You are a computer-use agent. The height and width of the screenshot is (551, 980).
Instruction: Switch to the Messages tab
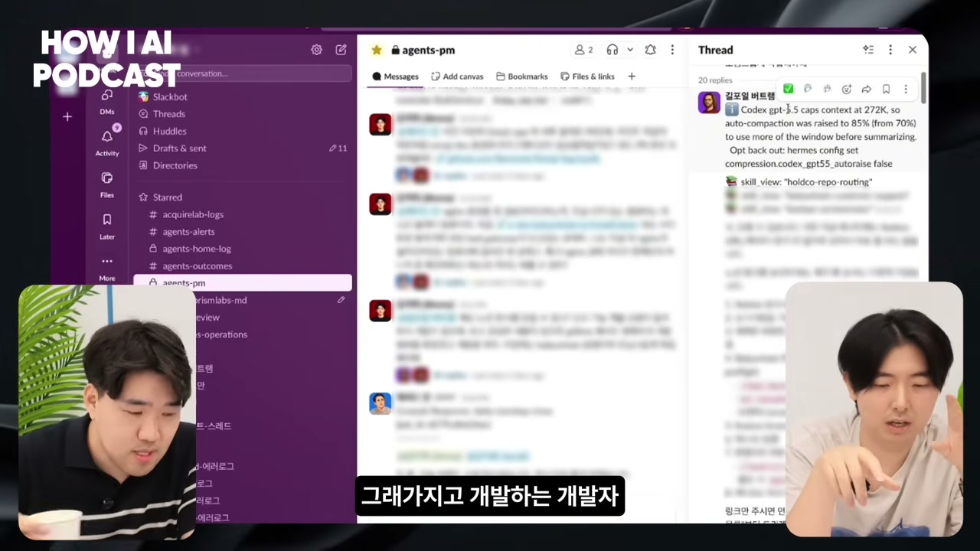click(x=395, y=77)
